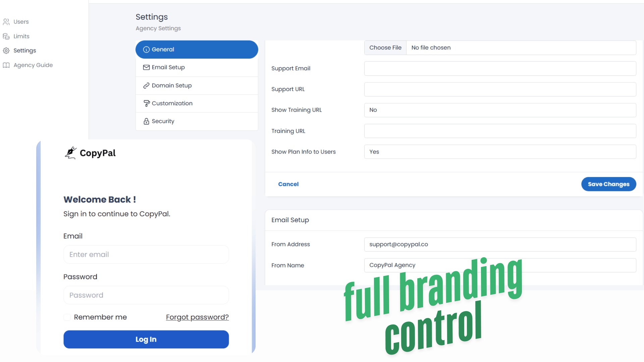The image size is (644, 362).
Task: Toggle the Remember me checkbox
Action: click(x=67, y=317)
